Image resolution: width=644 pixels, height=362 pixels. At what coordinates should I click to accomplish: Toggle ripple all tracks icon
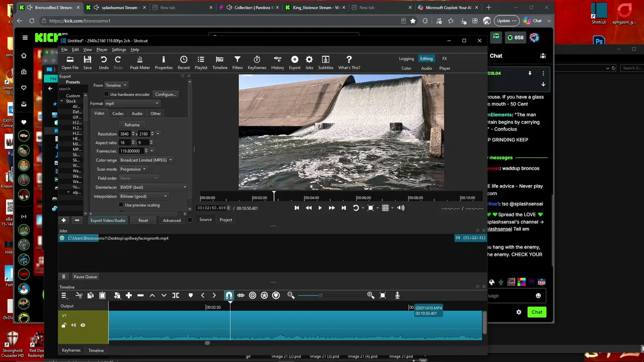[264, 296]
